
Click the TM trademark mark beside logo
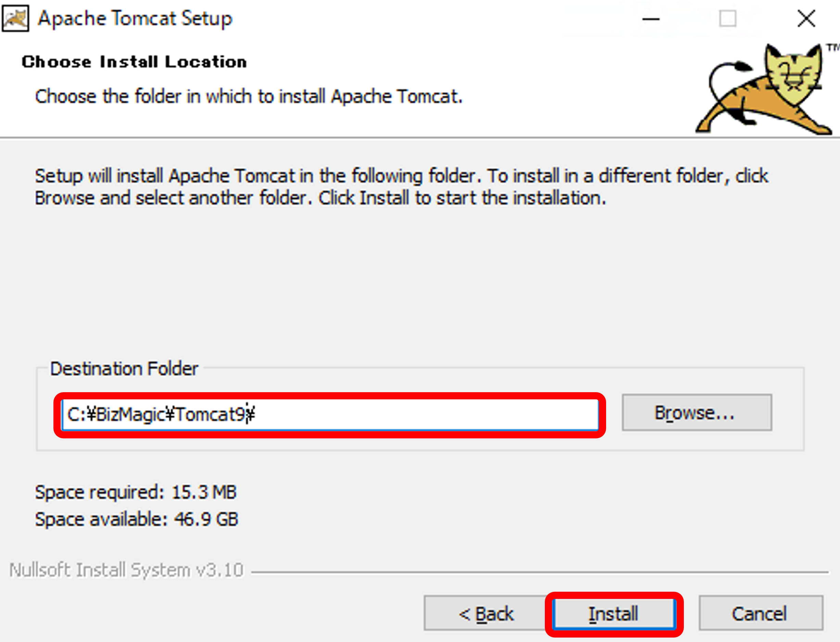pos(832,48)
